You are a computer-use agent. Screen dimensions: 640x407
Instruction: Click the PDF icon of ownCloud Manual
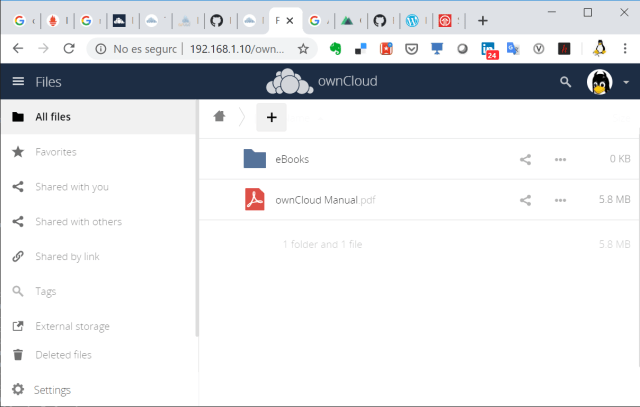255,199
